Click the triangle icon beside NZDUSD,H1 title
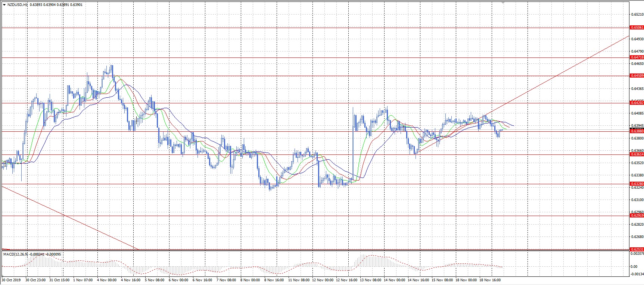Screen dimensions: 644x285 [x=4, y=5]
